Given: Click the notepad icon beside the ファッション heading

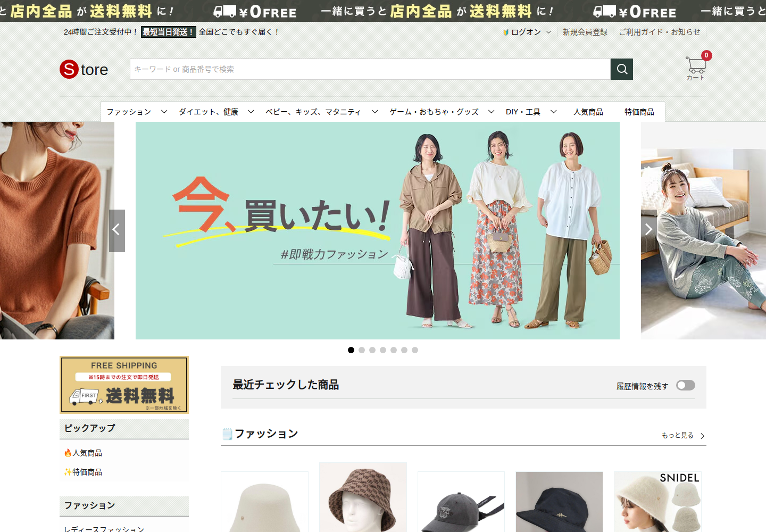Looking at the screenshot, I should point(227,434).
